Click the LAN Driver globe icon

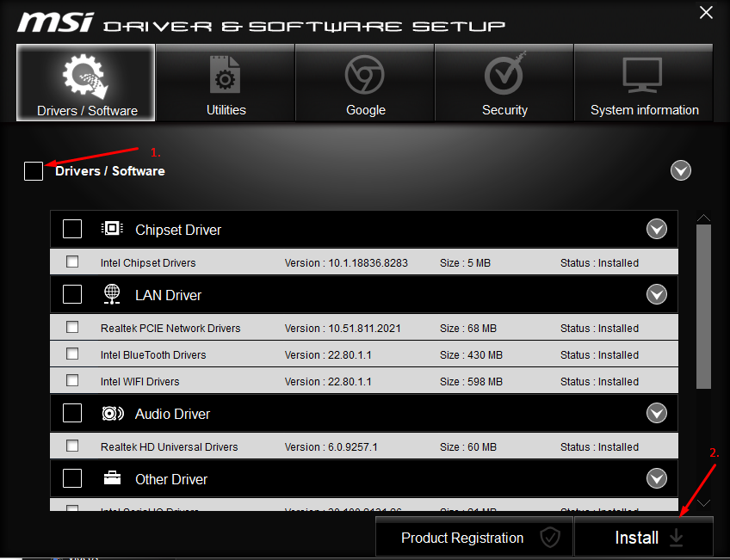112,293
